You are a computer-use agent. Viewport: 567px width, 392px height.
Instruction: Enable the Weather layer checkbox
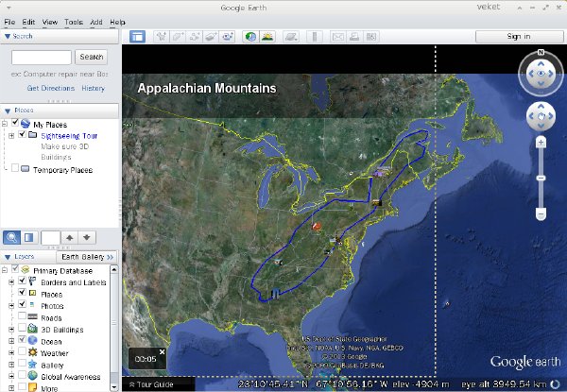pos(22,351)
